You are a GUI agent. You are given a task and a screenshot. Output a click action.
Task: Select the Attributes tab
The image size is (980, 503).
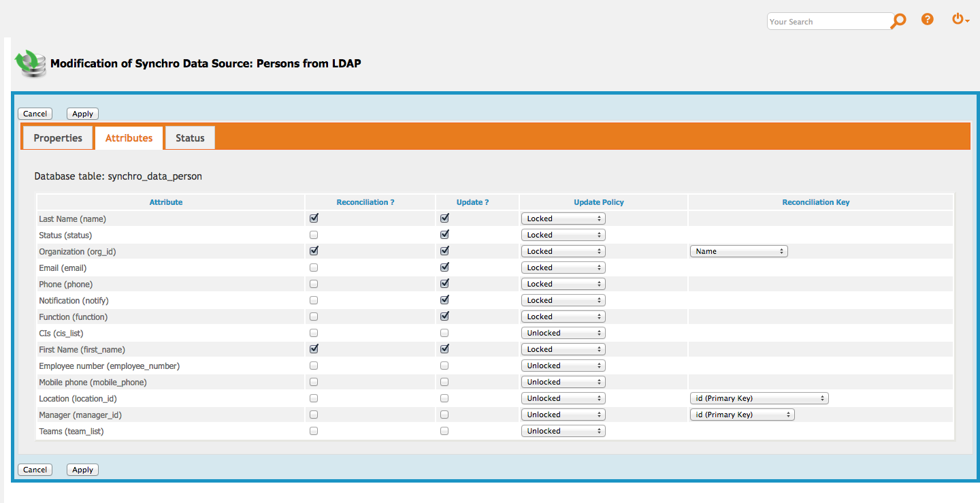pos(129,138)
